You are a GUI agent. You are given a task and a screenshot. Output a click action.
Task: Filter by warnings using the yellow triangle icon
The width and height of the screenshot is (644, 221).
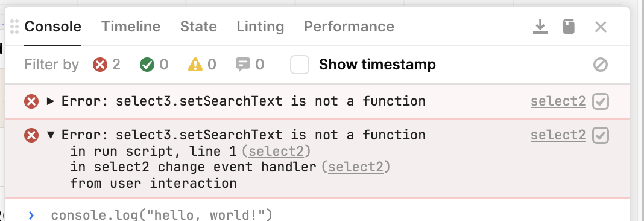[195, 65]
